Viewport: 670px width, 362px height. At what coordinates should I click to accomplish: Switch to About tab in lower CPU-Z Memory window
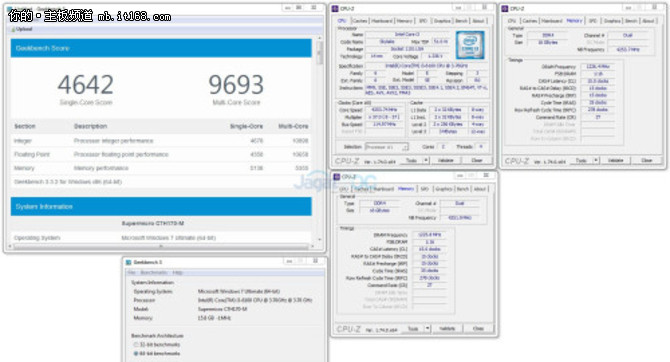[480, 189]
